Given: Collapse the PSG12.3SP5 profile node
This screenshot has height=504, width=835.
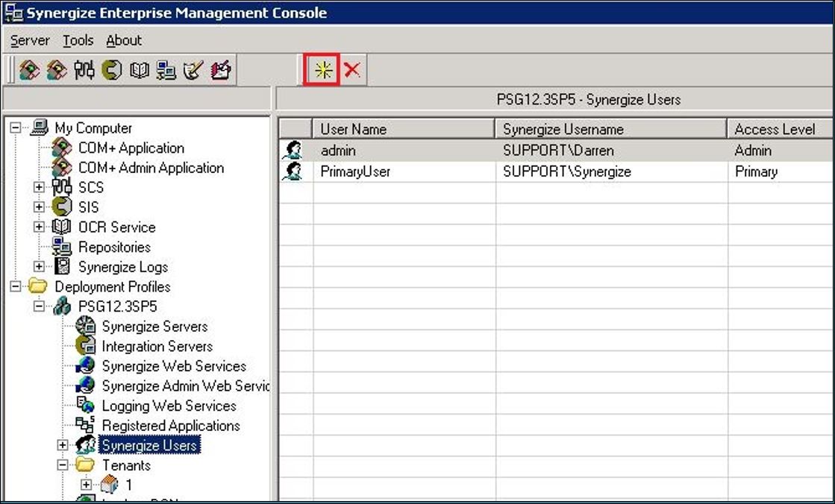Looking at the screenshot, I should (39, 306).
